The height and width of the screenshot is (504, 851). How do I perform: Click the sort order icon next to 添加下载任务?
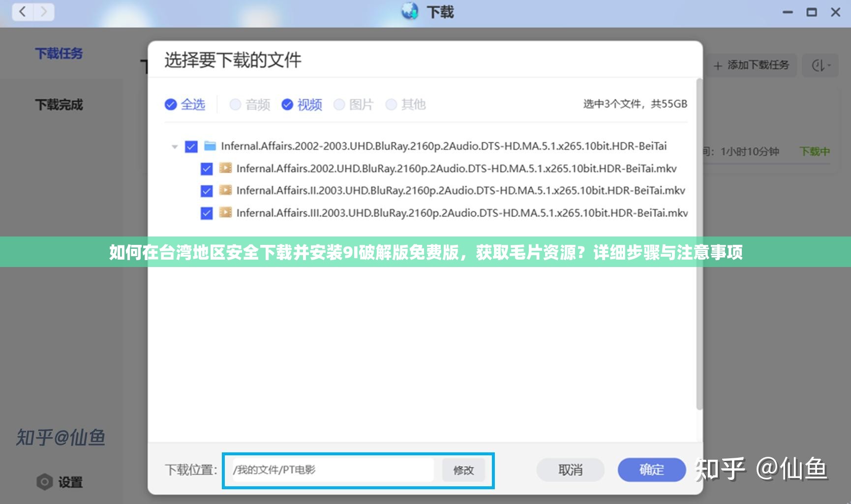click(x=819, y=65)
